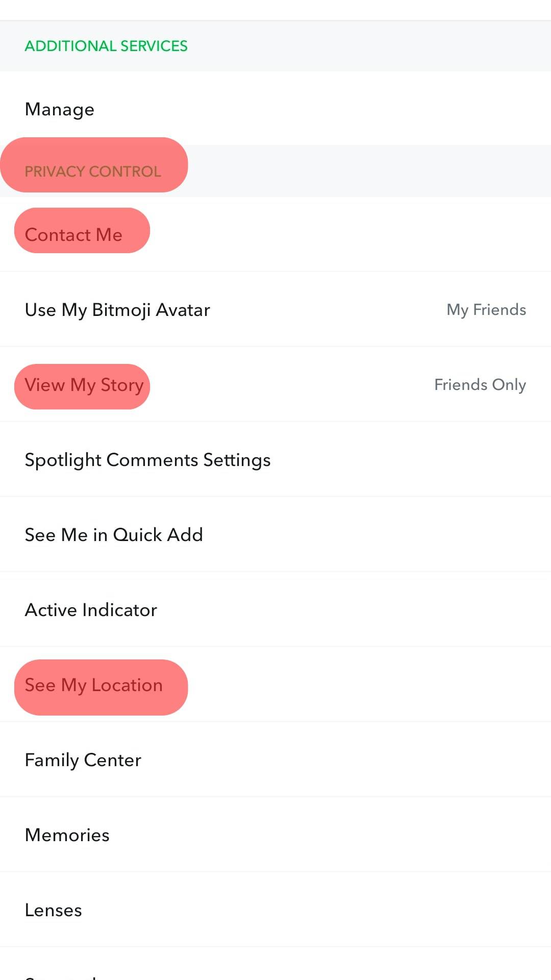The image size is (551, 980).
Task: Tap the Contact Me setting
Action: (x=74, y=235)
